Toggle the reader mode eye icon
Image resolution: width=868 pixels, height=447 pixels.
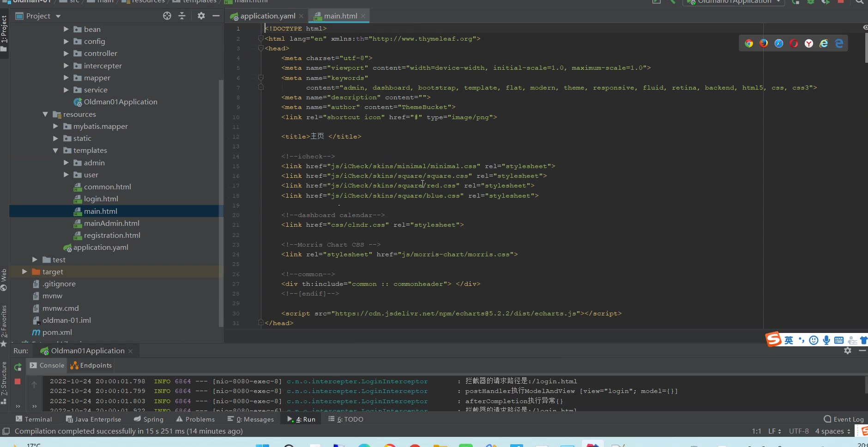point(865,28)
